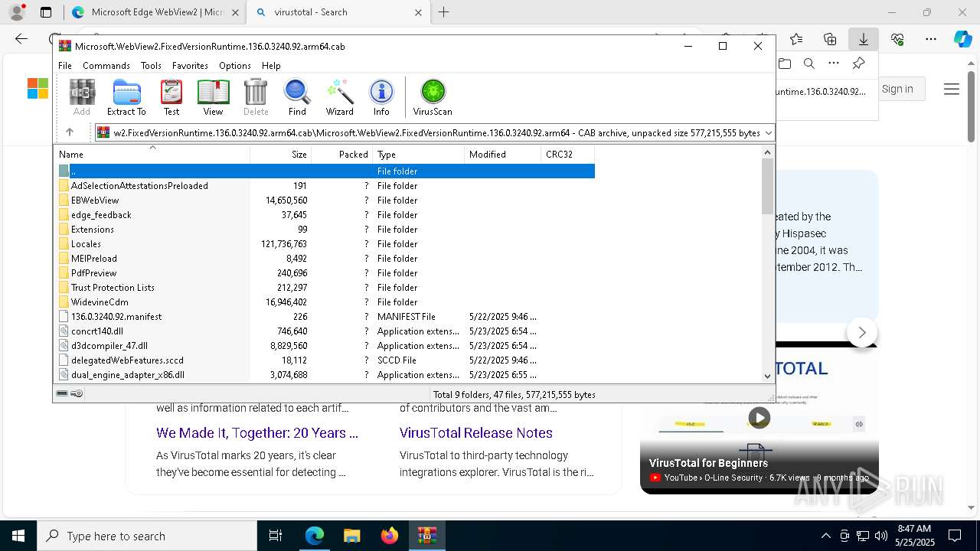Click the Test archive icon
The width and height of the screenshot is (980, 551).
point(171,97)
